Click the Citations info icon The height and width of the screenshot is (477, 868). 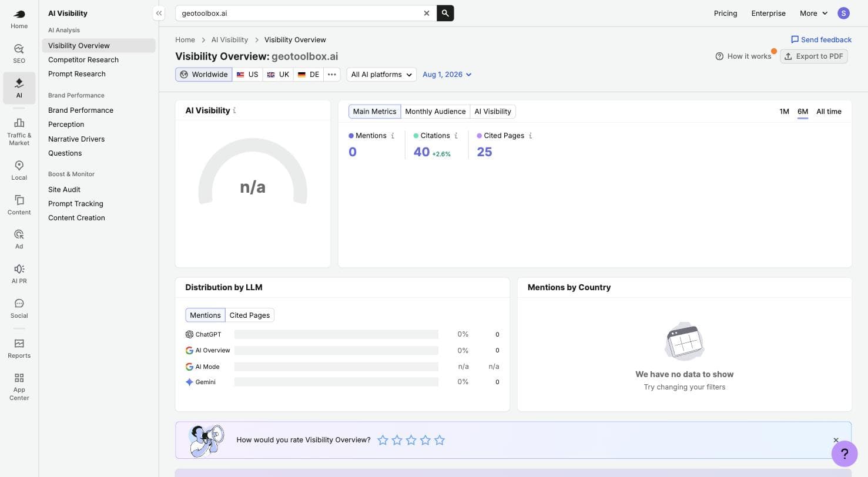456,136
